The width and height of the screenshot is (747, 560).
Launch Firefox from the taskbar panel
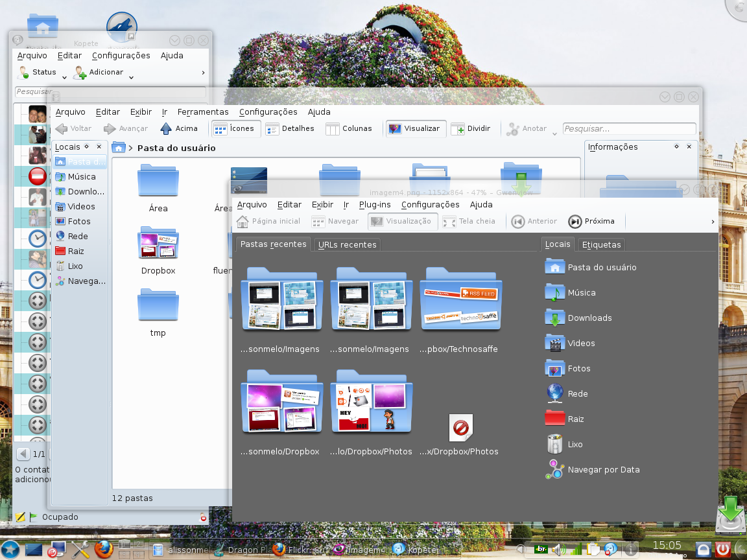[x=104, y=549]
